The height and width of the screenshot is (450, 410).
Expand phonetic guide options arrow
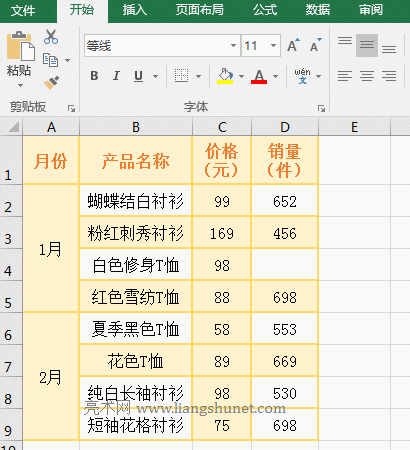pyautogui.click(x=318, y=76)
